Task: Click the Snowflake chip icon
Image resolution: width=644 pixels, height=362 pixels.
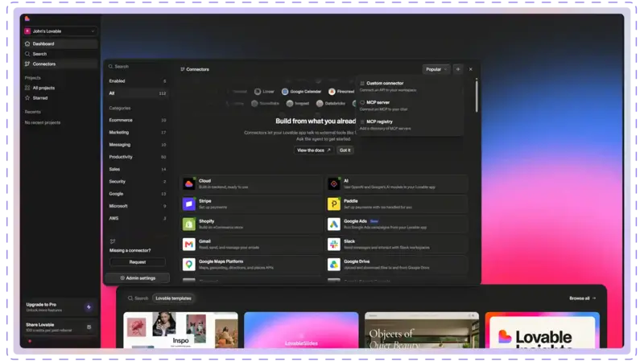Action: 254,104
